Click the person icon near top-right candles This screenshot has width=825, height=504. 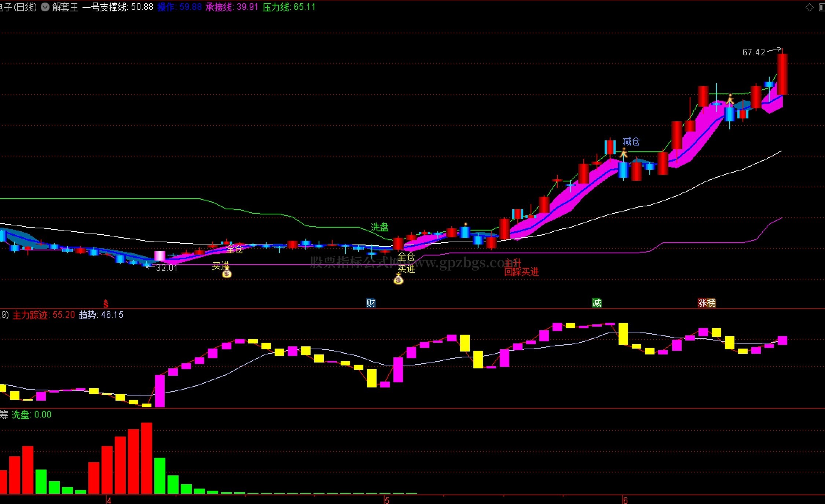pyautogui.click(x=730, y=99)
